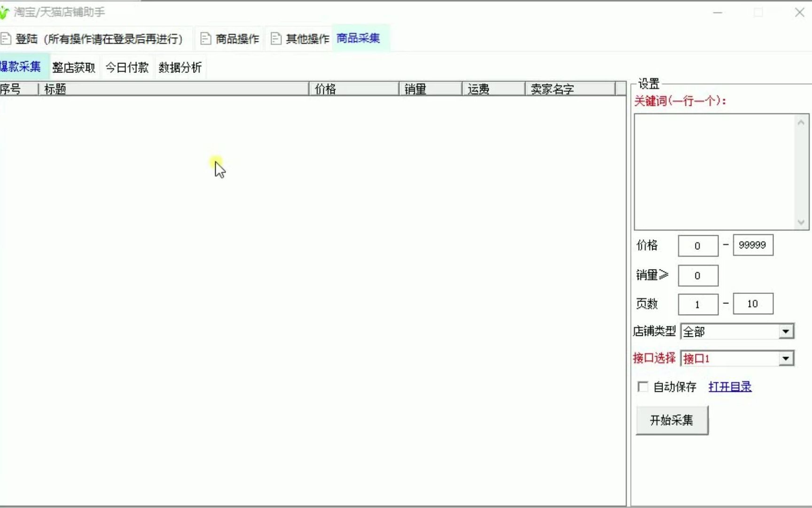Open the 数据分析 sub-tab
This screenshot has height=508, width=812.
pyautogui.click(x=180, y=67)
